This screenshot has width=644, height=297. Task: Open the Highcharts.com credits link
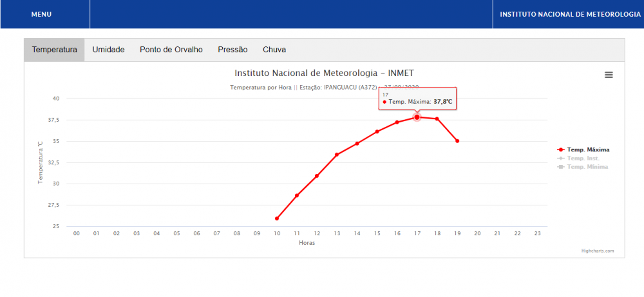click(598, 251)
